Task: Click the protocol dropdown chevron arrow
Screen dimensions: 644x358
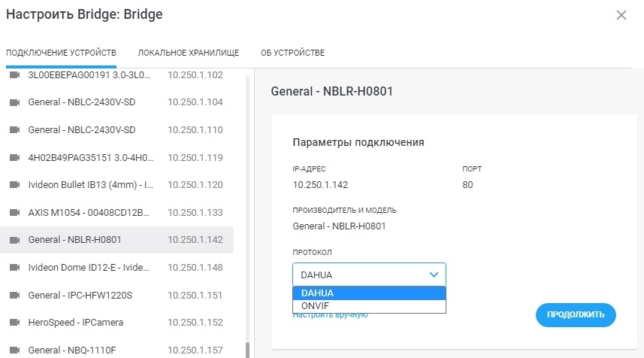Action: (434, 275)
